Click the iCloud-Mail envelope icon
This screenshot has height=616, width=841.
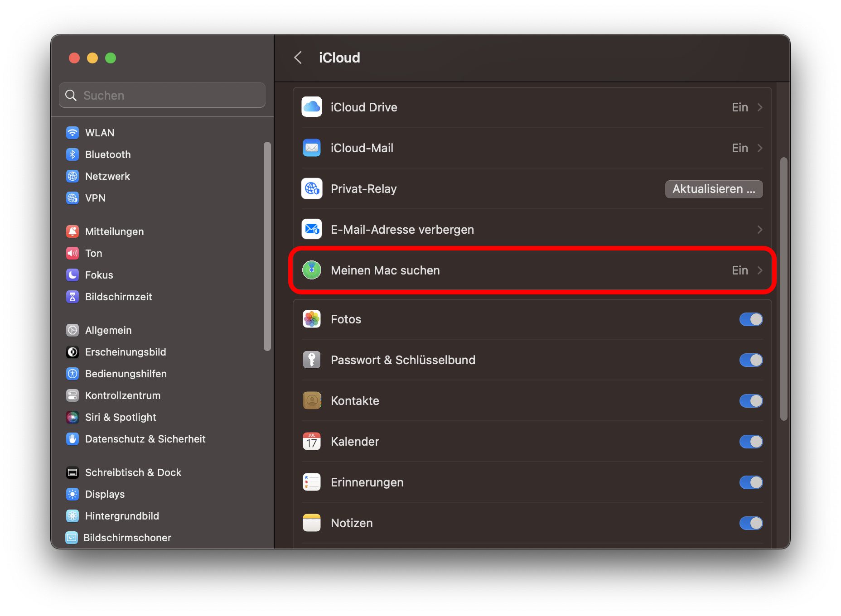(x=311, y=148)
